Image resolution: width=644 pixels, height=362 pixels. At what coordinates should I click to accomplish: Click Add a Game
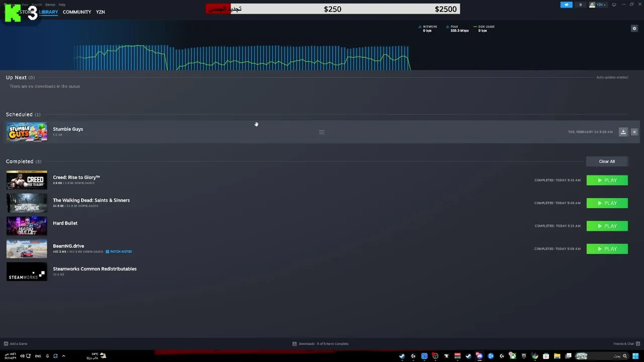[16, 344]
